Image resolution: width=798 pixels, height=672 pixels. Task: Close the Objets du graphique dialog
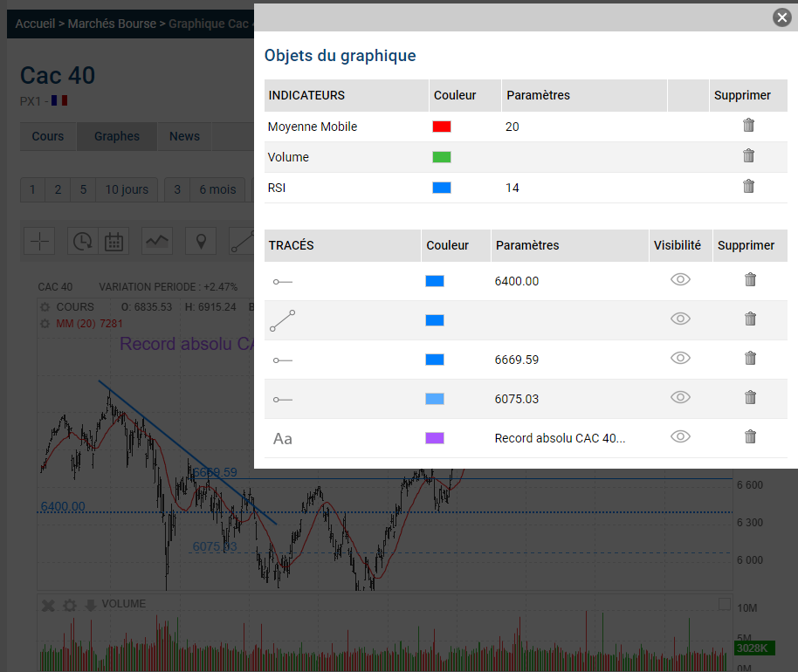(781, 17)
